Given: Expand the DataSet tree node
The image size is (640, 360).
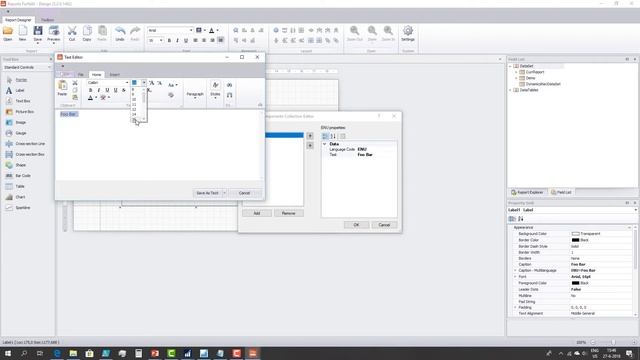Looking at the screenshot, I should point(510,66).
